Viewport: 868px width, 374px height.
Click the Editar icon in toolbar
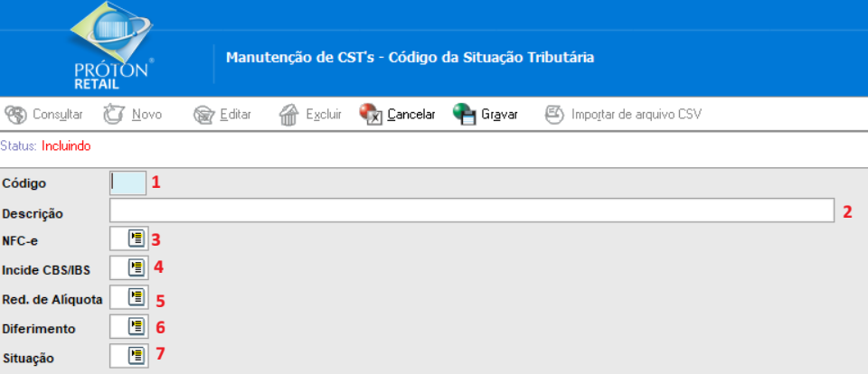click(x=203, y=115)
